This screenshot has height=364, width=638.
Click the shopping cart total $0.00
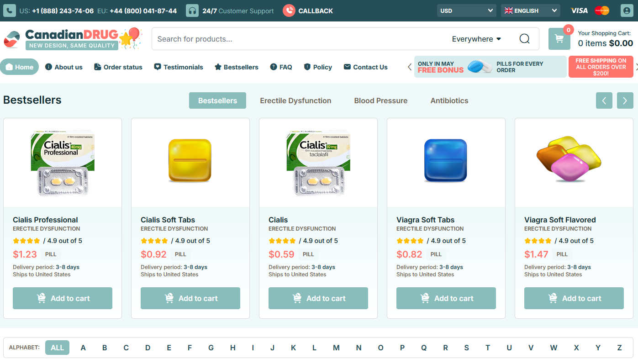[621, 43]
